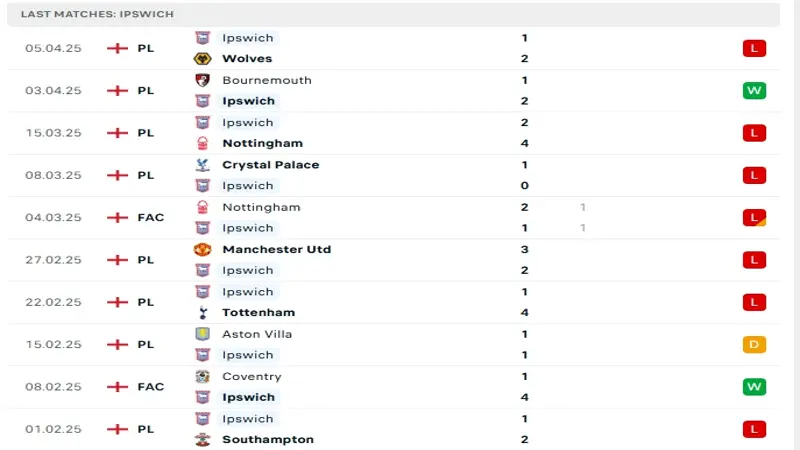Open the Southampton team link
800x450 pixels.
268,439
